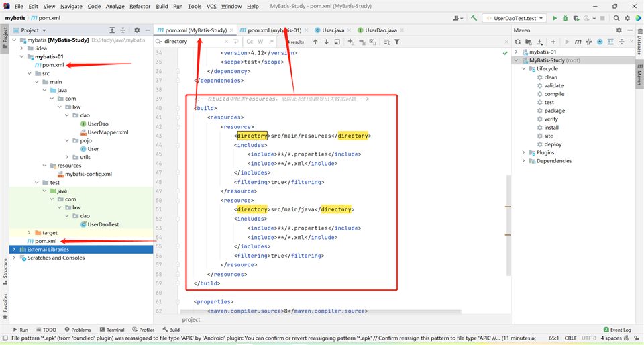Click the 'project' breadcrumb below the editor
Screen dimensions: 644x345
tap(191, 319)
